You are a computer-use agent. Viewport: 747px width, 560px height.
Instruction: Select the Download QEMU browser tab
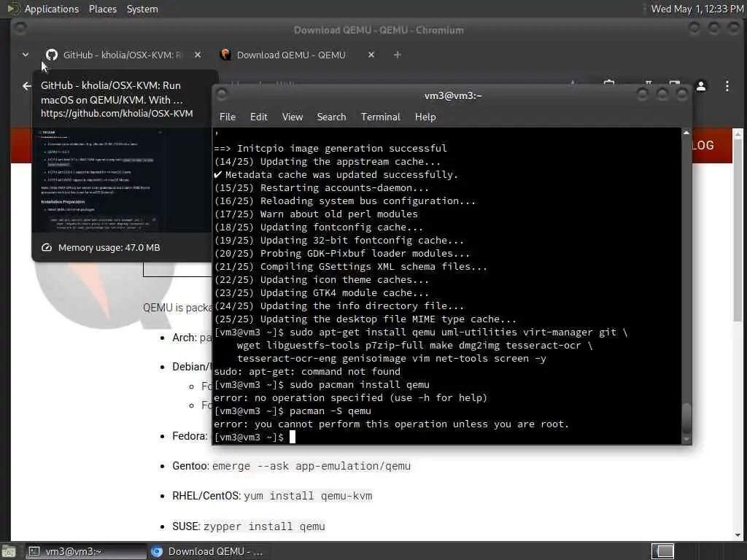[x=290, y=55]
